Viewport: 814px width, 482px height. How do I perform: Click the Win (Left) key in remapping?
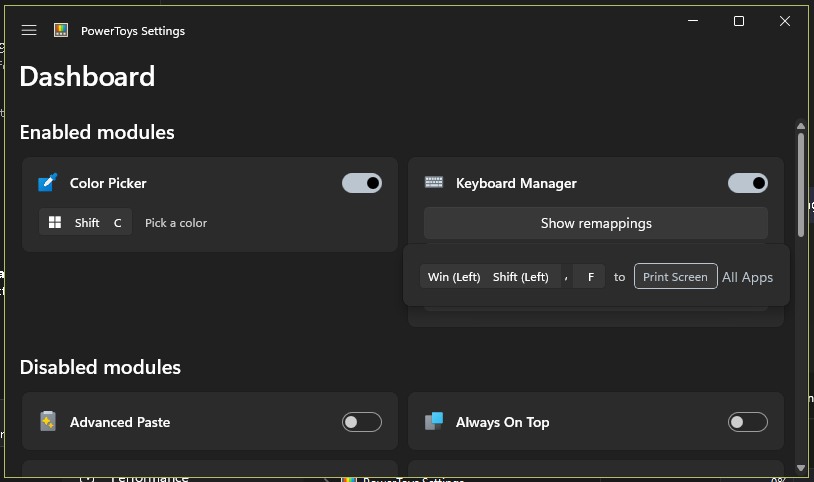coord(454,277)
